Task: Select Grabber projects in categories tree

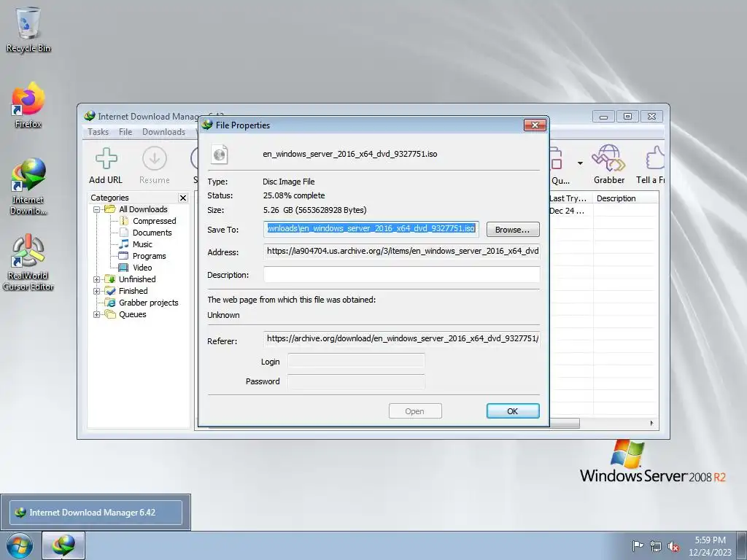Action: [x=148, y=303]
